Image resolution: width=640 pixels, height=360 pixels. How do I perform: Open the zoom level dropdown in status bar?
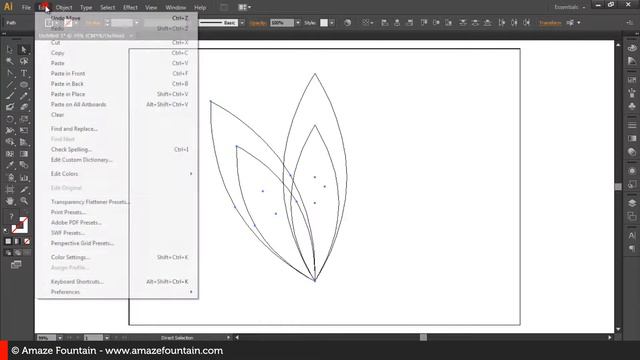[x=60, y=338]
